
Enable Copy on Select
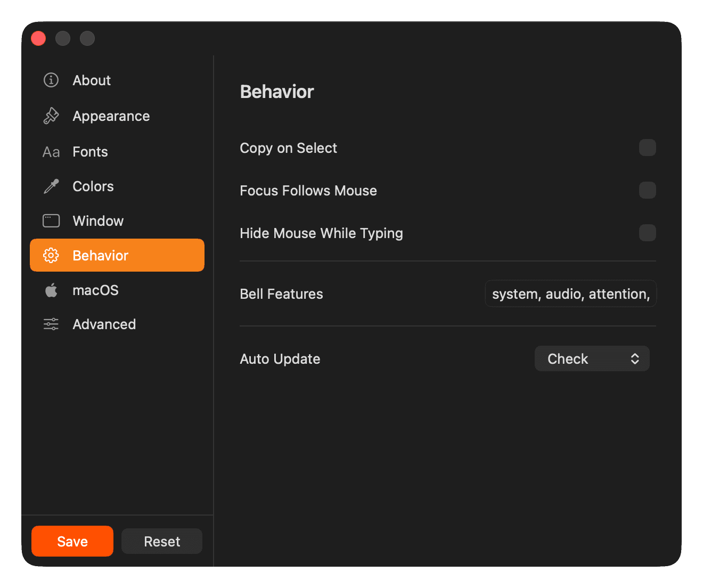[x=647, y=148]
